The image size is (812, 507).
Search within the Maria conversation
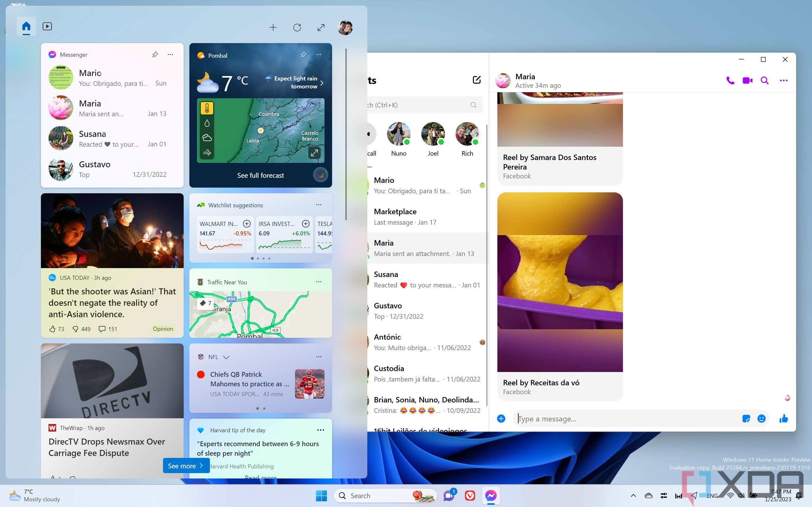764,80
